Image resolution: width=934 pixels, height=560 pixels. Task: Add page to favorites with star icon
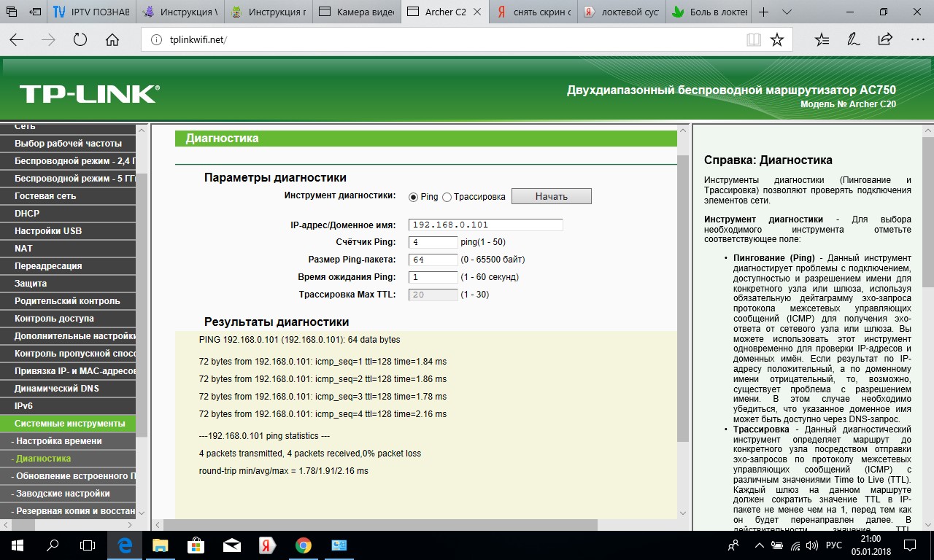click(x=777, y=39)
